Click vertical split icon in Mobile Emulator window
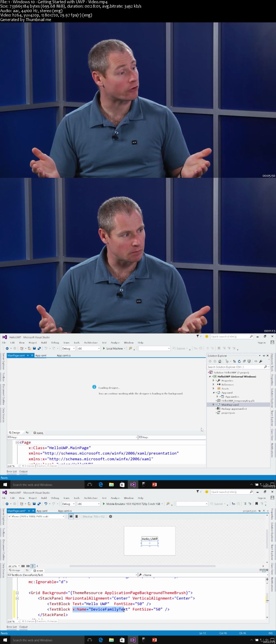Screen dimensions: 276x644 point(260,570)
